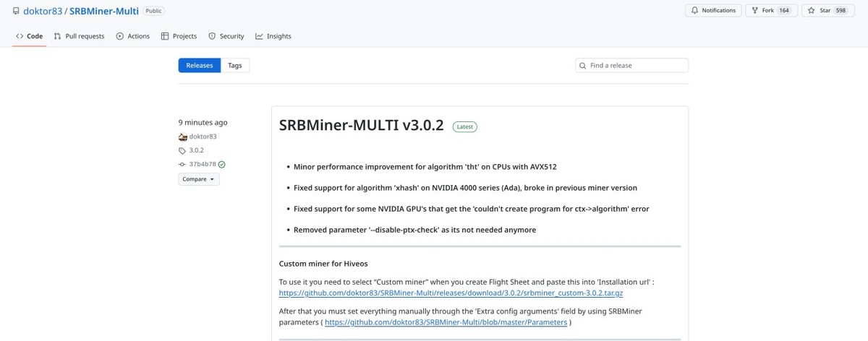Screen dimensions: 868x341
Task: Click the Projects table icon
Action: (x=165, y=36)
